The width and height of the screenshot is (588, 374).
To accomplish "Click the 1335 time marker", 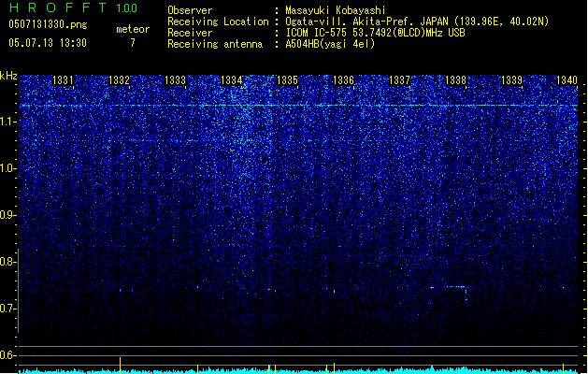I will pos(287,80).
